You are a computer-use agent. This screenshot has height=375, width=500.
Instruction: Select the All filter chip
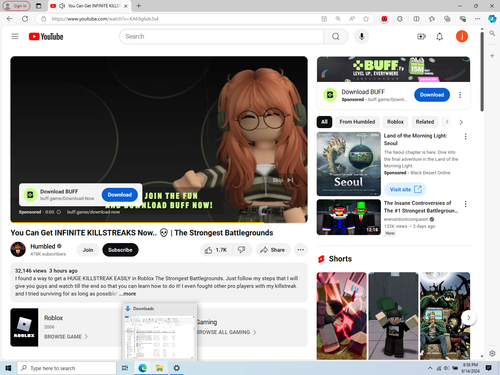[324, 122]
